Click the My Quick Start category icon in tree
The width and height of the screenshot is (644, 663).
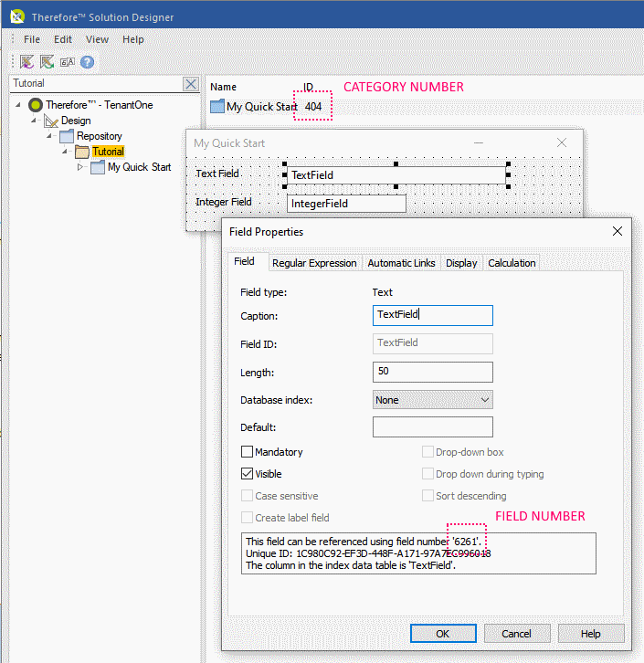pyautogui.click(x=98, y=167)
